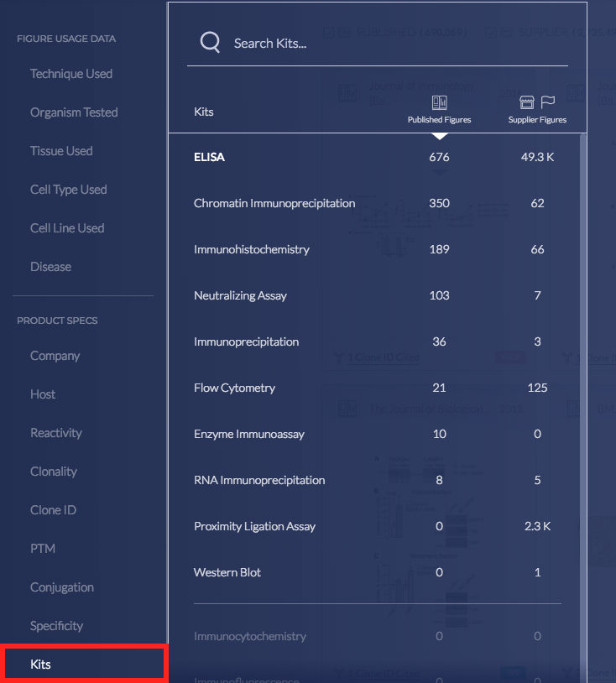This screenshot has height=683, width=616.
Task: Open the Reactivity filter
Action: [x=55, y=433]
